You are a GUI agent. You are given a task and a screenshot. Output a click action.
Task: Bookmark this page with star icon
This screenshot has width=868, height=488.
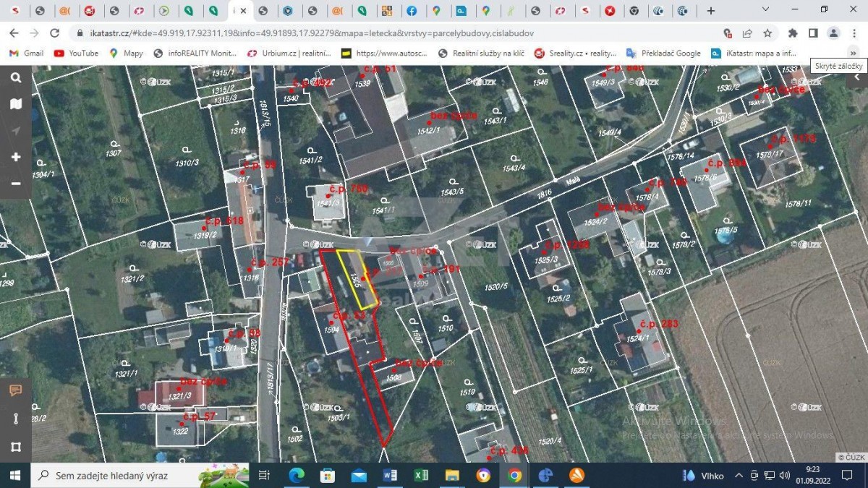click(767, 33)
